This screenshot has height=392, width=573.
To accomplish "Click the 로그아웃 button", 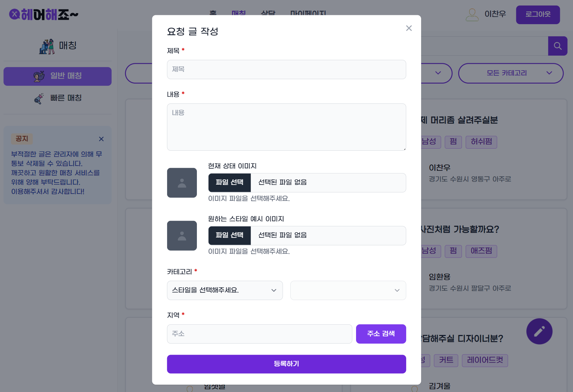I will 537,15.
